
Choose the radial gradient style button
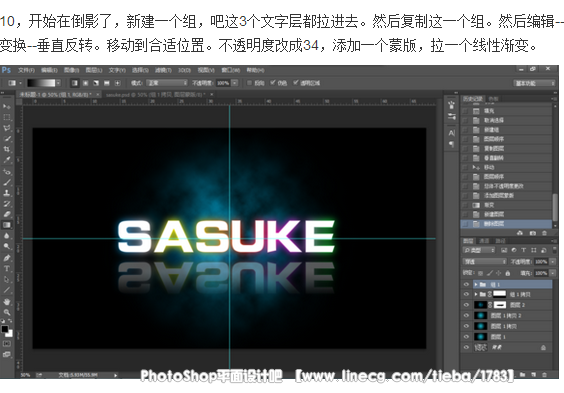coord(86,83)
